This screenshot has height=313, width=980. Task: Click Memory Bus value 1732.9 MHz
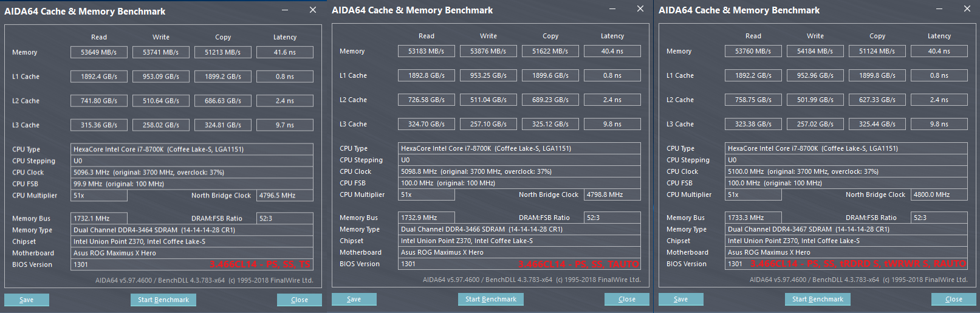click(427, 218)
